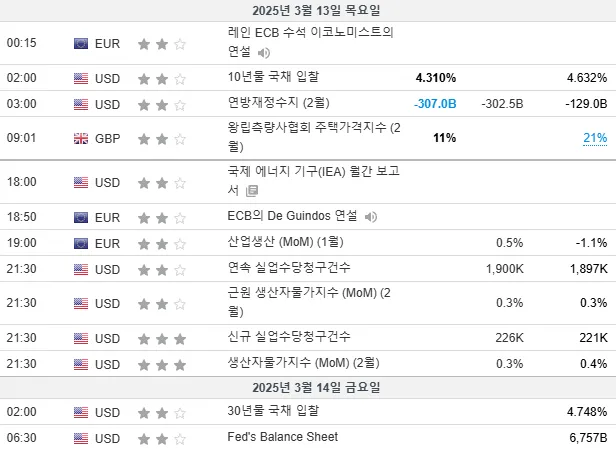Open 근원 생산자물가지수 (MoM) event
The height and width of the screenshot is (449, 616).
click(309, 302)
